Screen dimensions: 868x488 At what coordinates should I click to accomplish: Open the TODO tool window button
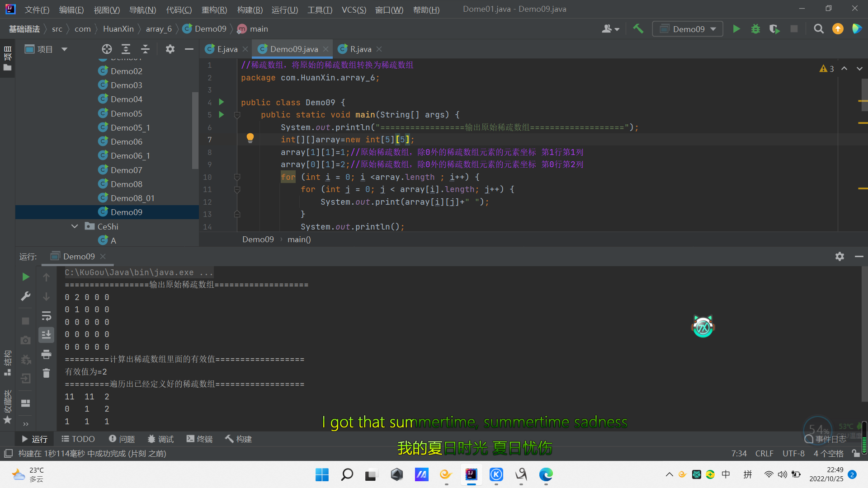pos(78,439)
